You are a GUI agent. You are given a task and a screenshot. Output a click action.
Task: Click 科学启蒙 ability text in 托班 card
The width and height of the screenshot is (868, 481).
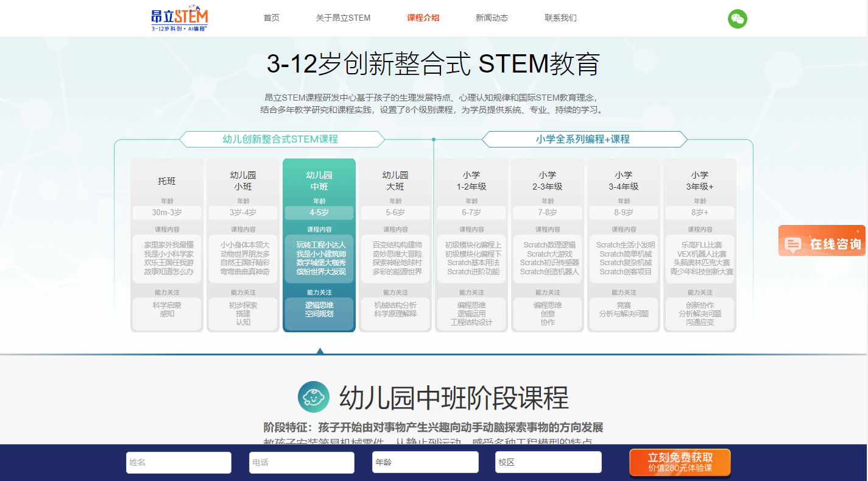(x=167, y=305)
